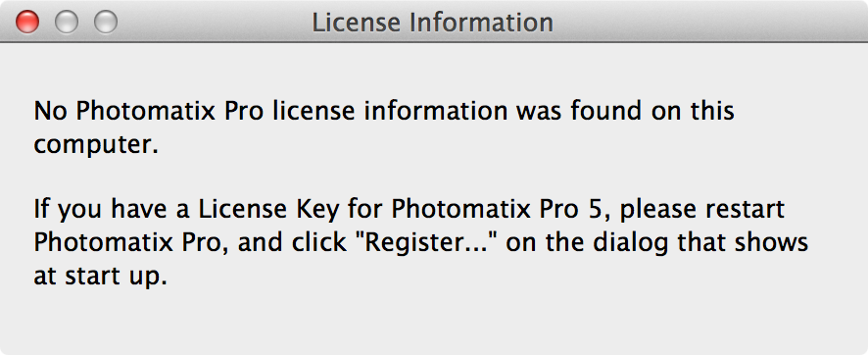Click the words "was found on this"
868x355 pixels.
[x=625, y=112]
